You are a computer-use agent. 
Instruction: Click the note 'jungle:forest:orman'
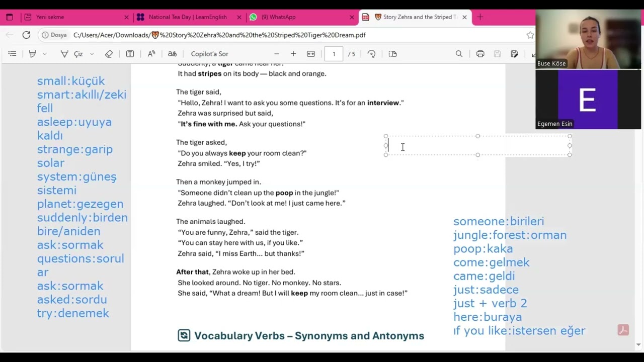click(x=510, y=235)
